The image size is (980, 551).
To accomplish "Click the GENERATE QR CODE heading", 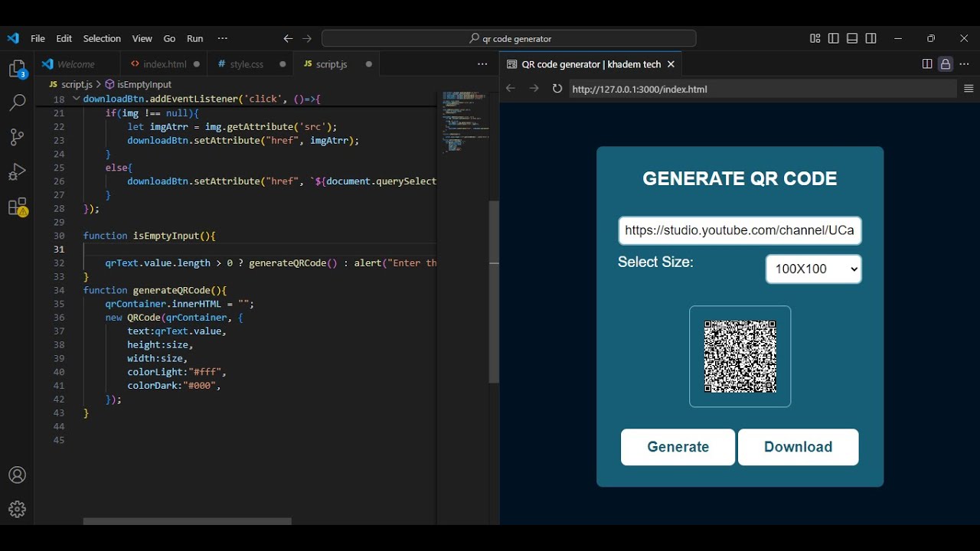I will pos(740,178).
